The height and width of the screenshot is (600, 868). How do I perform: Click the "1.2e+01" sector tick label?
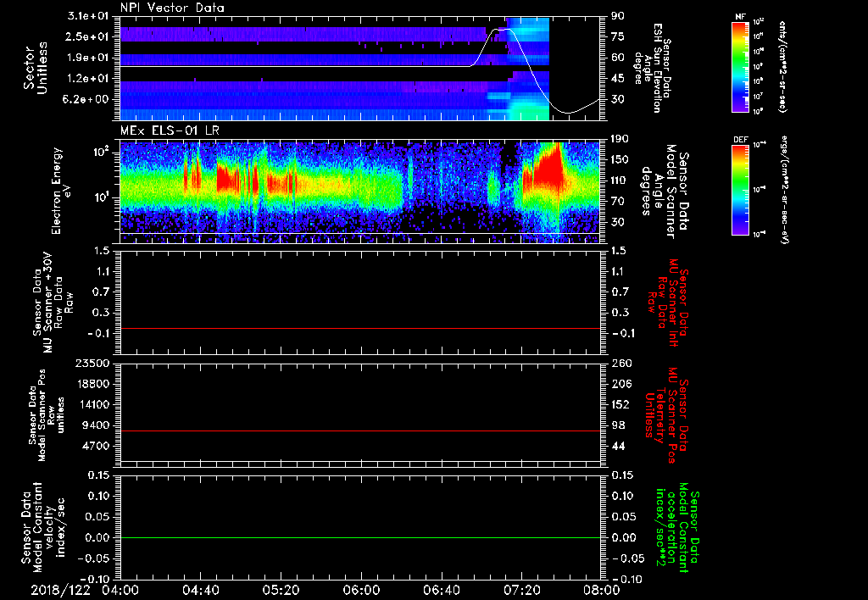[x=87, y=79]
